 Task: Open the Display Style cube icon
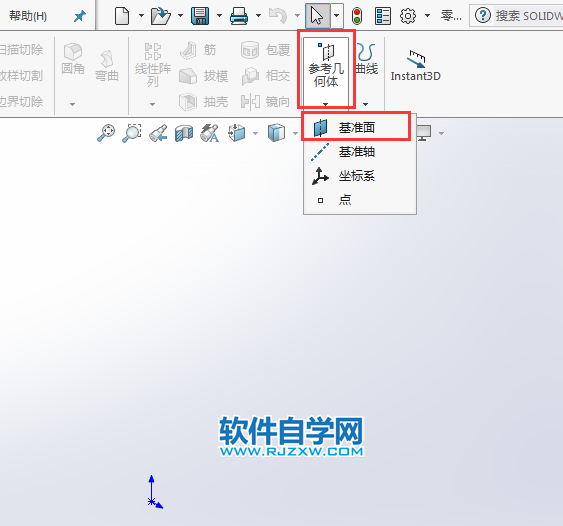click(276, 133)
